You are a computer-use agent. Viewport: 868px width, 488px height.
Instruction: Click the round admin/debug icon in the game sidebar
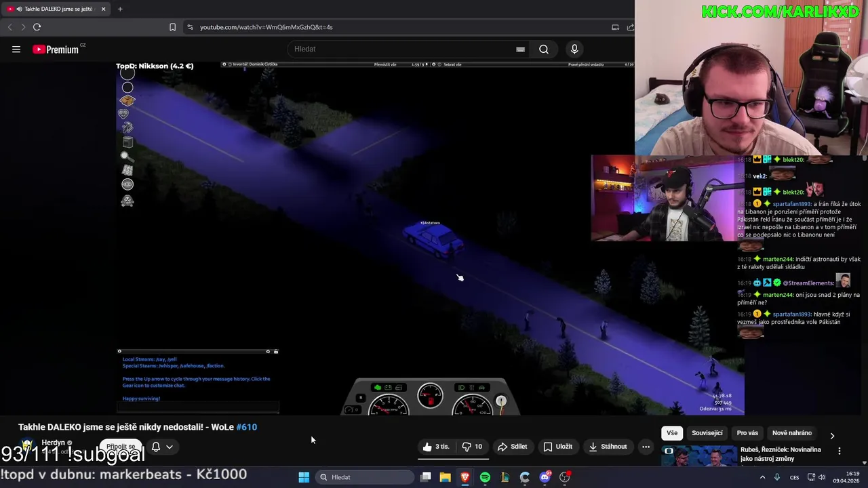(127, 184)
